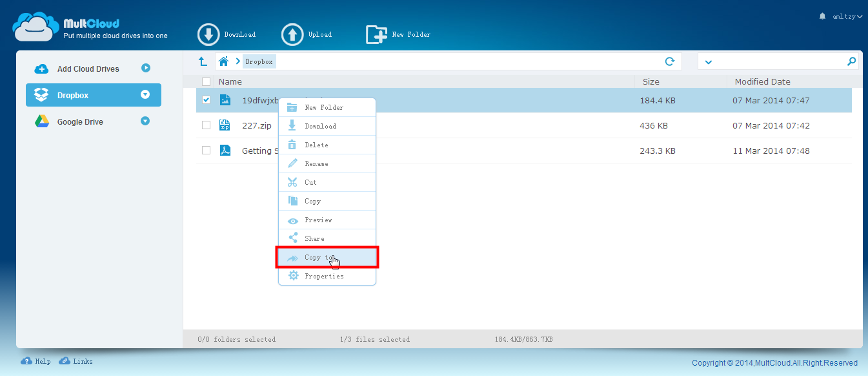Viewport: 868px width, 376px height.
Task: Choose New Folder in context menu
Action: (327, 107)
